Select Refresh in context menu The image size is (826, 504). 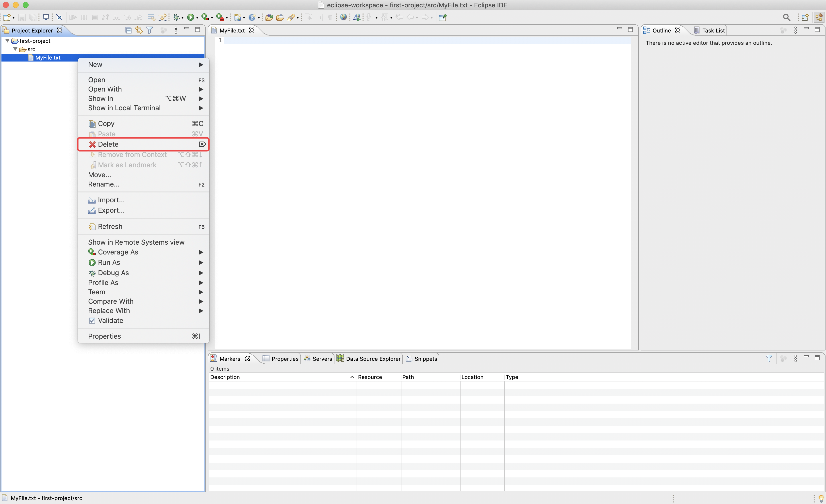click(x=144, y=226)
